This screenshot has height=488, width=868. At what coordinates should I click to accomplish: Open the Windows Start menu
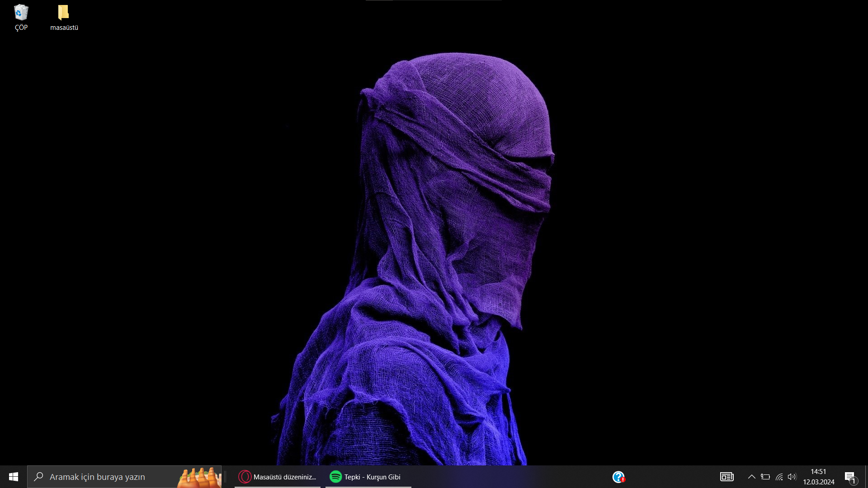[14, 477]
